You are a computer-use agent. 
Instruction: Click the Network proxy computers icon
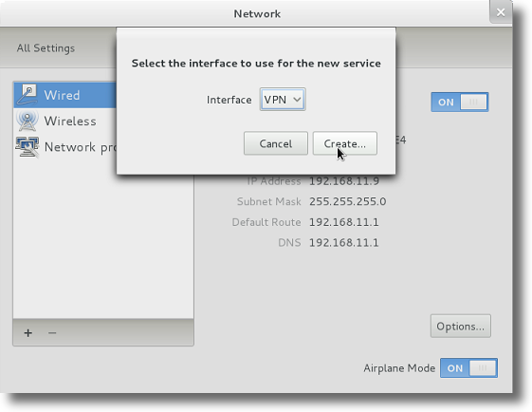pos(28,147)
